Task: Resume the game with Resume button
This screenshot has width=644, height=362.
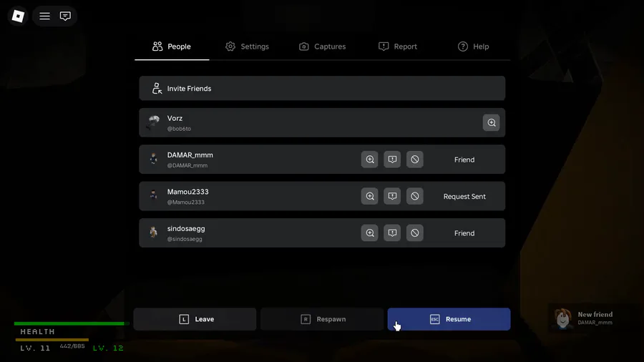Action: click(449, 319)
